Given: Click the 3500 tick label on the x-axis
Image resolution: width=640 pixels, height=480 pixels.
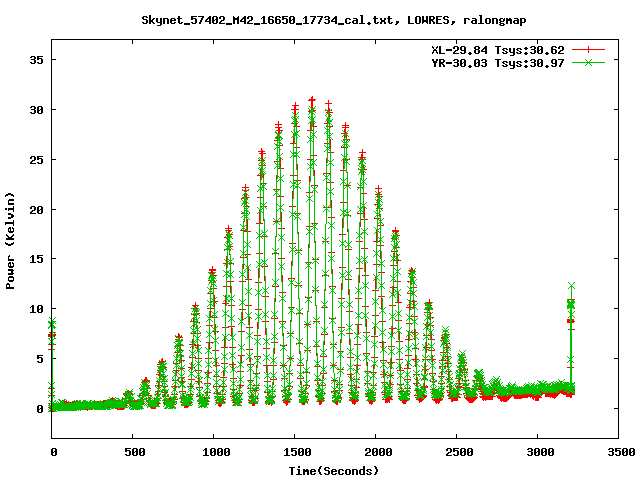Looking at the screenshot, I should [x=619, y=452].
